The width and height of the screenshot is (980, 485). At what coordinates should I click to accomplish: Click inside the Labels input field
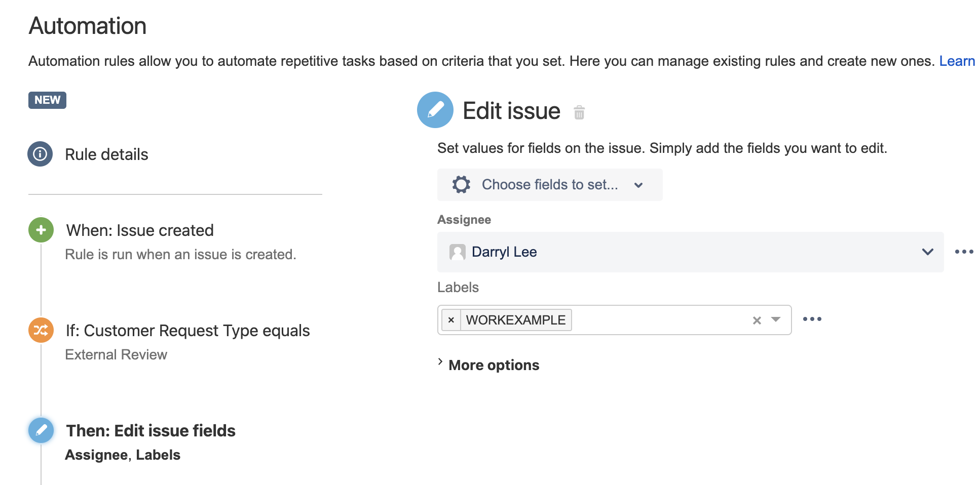tap(659, 319)
